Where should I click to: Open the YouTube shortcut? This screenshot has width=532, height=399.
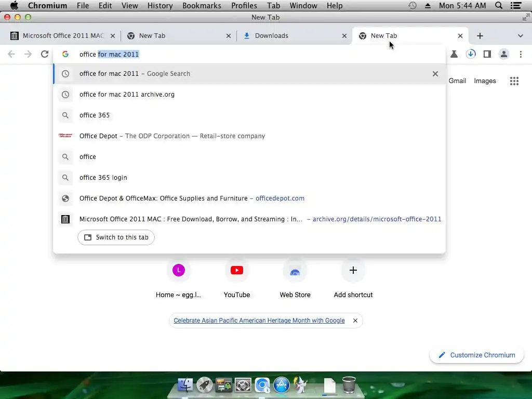[237, 279]
